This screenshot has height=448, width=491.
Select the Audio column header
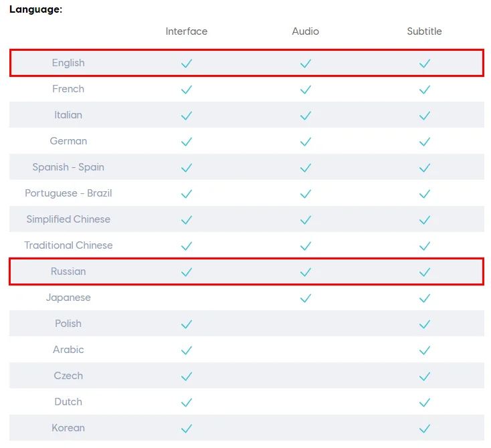[305, 31]
